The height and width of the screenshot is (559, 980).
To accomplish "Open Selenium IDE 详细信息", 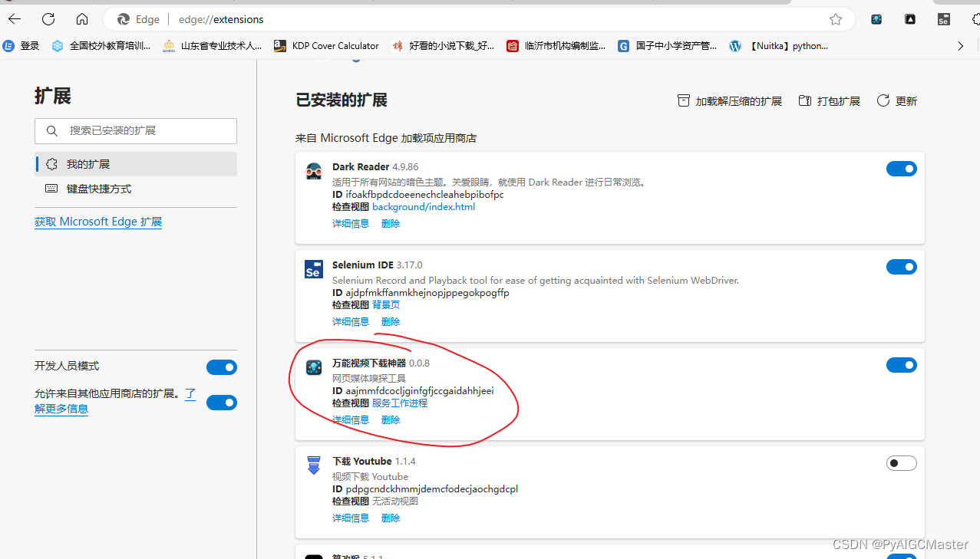I will tap(351, 322).
